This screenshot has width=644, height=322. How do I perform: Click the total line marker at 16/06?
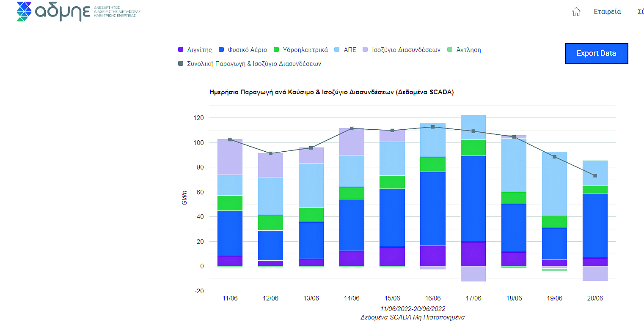click(x=433, y=127)
